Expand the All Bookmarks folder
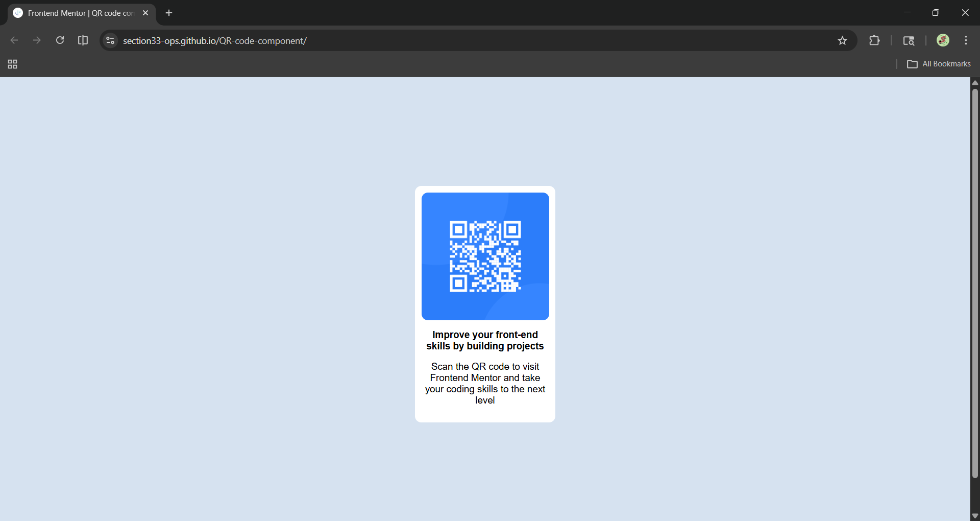The width and height of the screenshot is (980, 521). click(913, 64)
